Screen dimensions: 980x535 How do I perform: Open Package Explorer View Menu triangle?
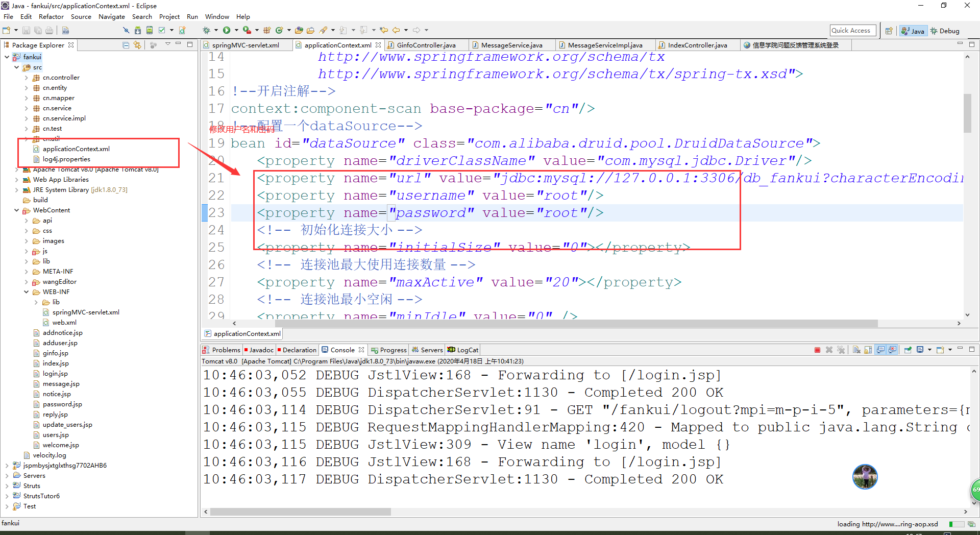[x=167, y=44]
